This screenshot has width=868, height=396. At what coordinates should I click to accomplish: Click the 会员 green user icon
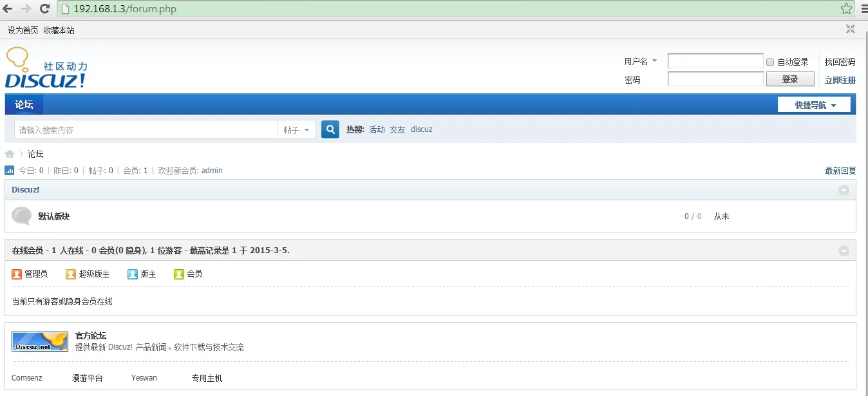coord(179,274)
